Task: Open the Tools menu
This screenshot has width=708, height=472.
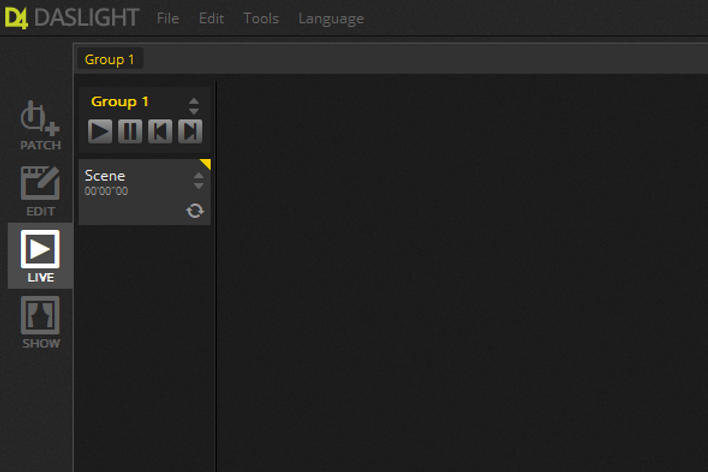Action: [x=261, y=19]
